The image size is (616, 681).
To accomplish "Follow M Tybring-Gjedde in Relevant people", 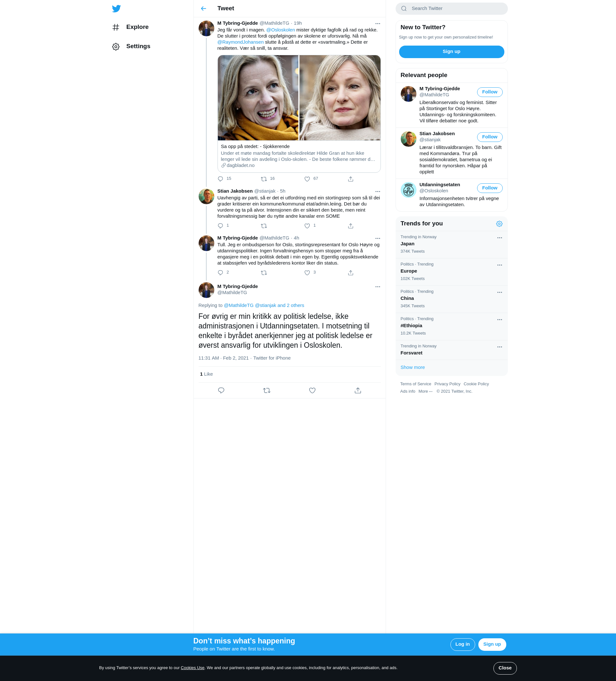I will [x=489, y=92].
